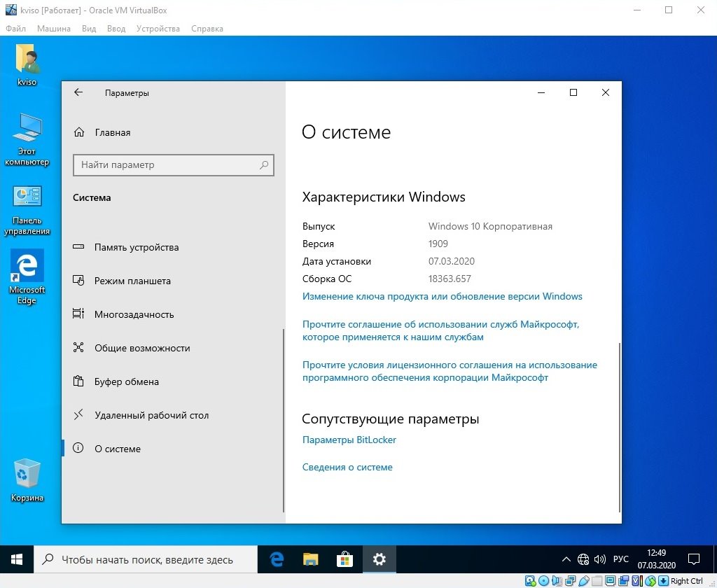Viewport: 717px width, 588px height.
Task: Open Сведения о системе link
Action: [x=347, y=468]
